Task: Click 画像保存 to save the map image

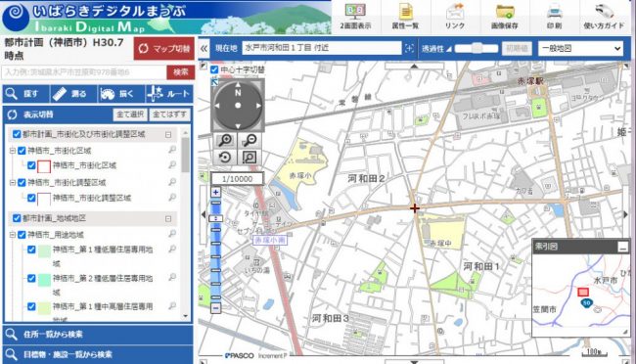Action: (x=505, y=17)
